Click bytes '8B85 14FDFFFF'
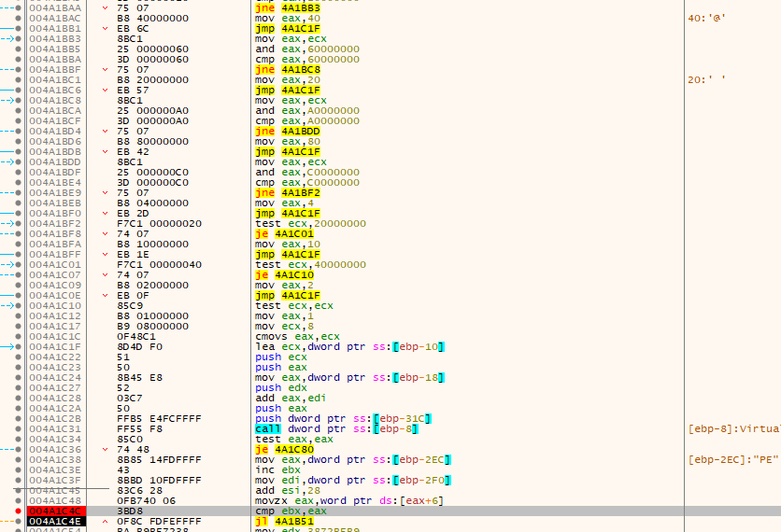The width and height of the screenshot is (781, 532). [159, 460]
